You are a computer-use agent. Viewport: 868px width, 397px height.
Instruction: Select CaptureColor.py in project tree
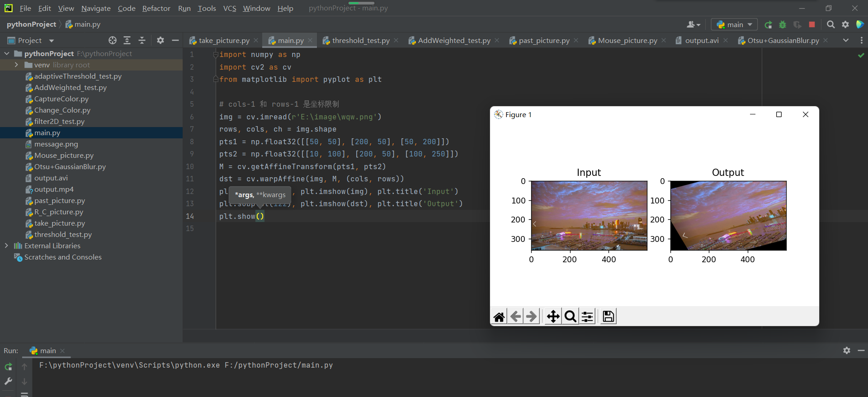[61, 99]
